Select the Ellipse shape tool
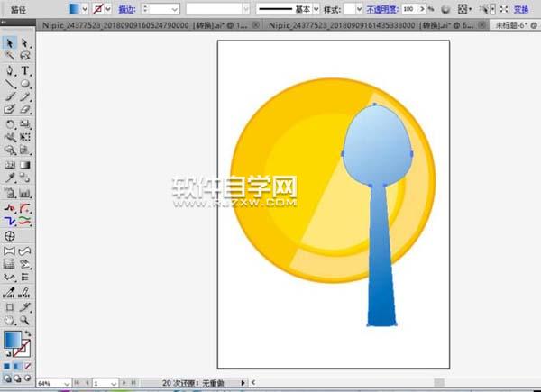The image size is (541, 392). pyautogui.click(x=24, y=83)
